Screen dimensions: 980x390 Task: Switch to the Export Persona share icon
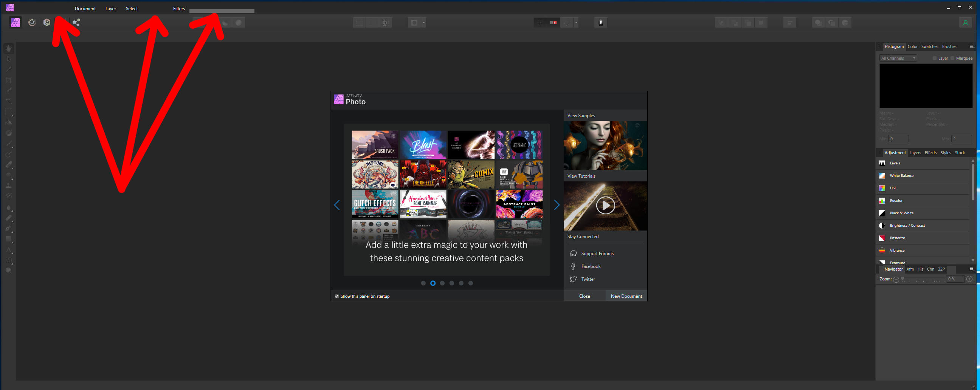tap(76, 22)
